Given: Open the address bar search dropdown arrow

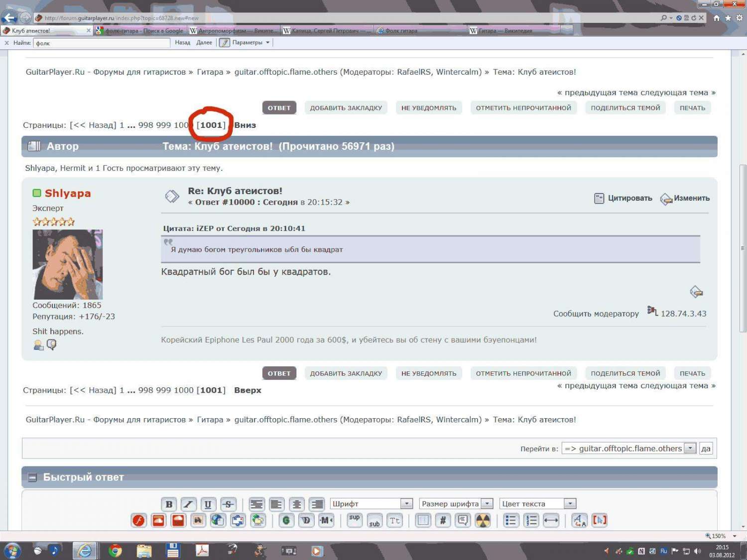Looking at the screenshot, I should [671, 18].
